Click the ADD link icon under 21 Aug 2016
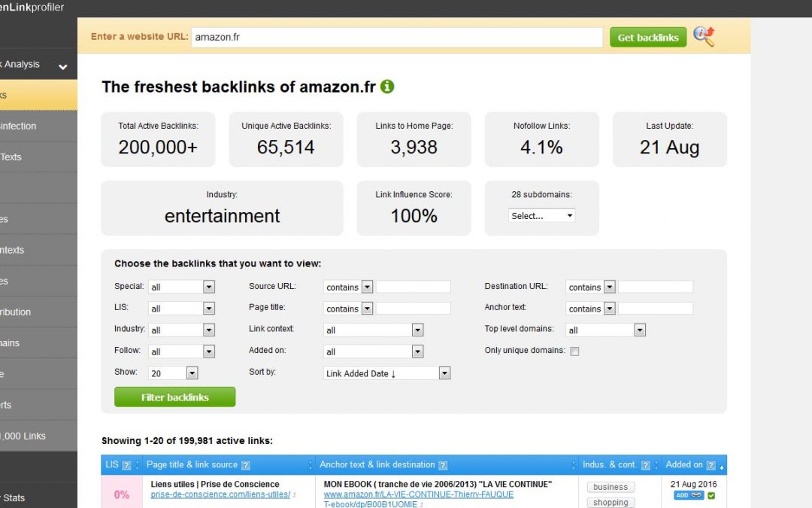 coord(689,495)
